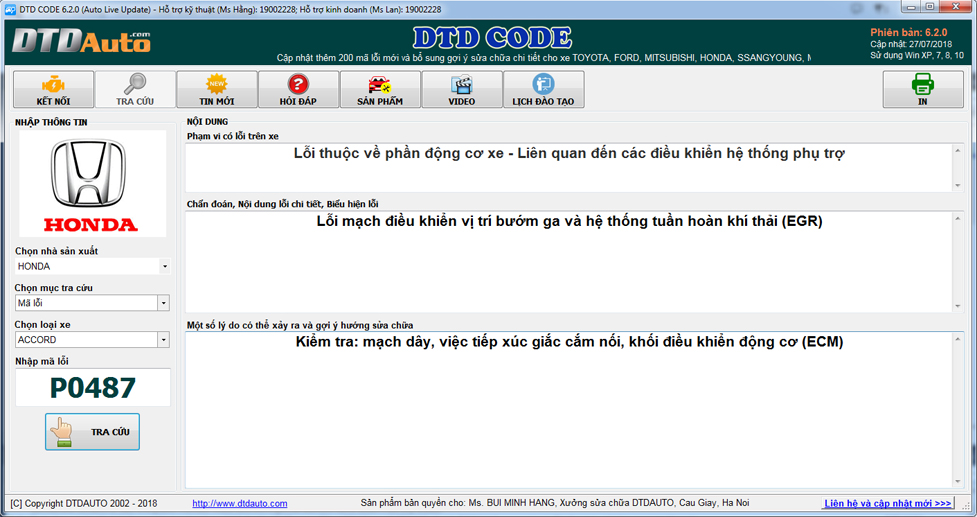
Task: Click Liên hệ và cập nhật mới link
Action: 888,503
